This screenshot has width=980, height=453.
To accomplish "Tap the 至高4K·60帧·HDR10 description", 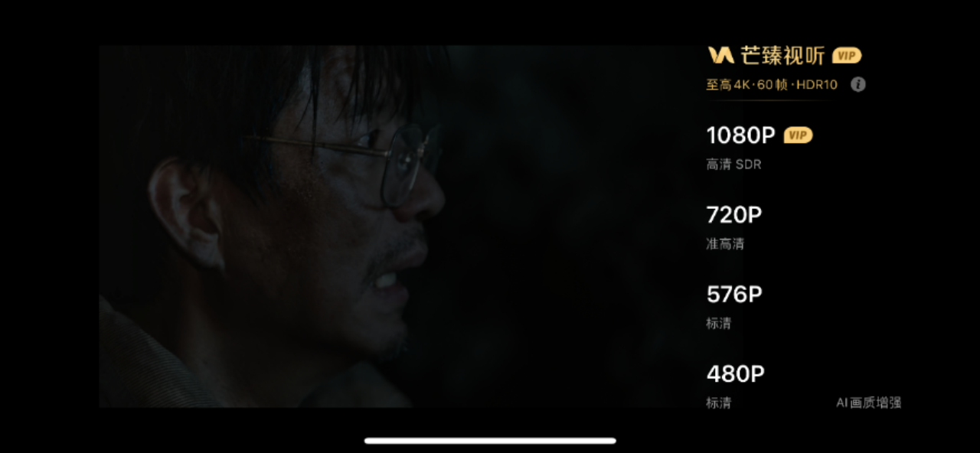I will (772, 85).
